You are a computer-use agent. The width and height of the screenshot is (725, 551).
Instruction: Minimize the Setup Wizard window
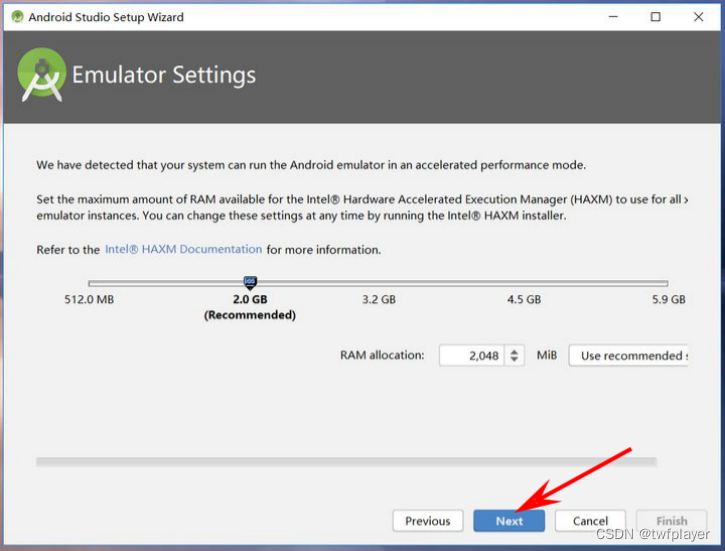[613, 17]
